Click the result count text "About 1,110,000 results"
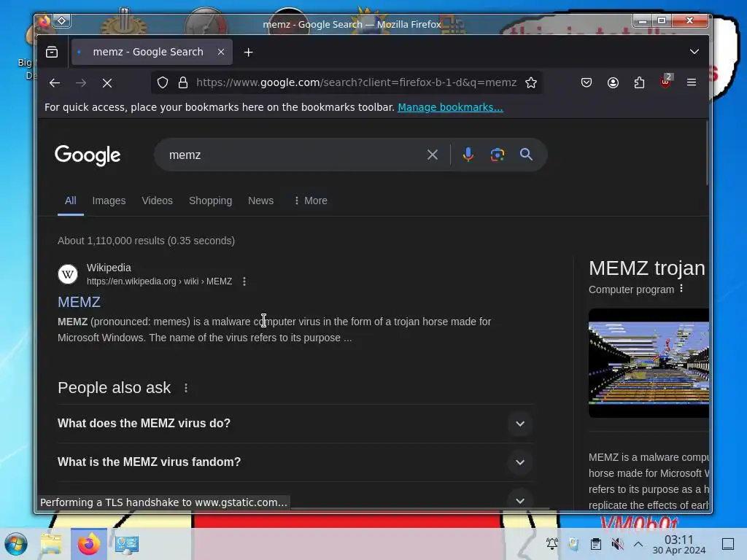 [109, 241]
